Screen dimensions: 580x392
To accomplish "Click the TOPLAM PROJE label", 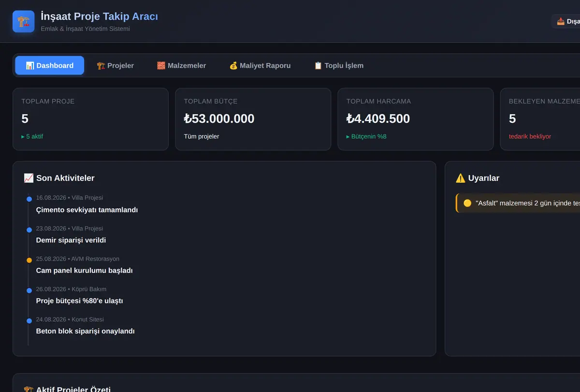I will point(48,102).
